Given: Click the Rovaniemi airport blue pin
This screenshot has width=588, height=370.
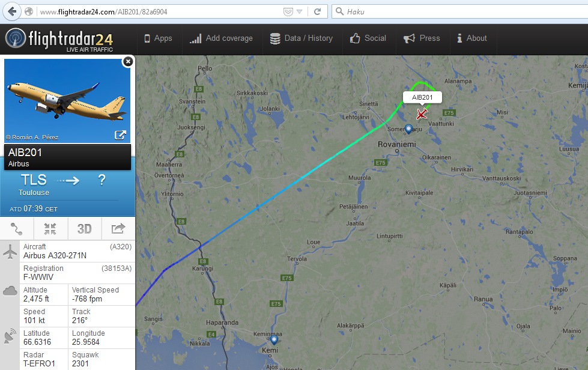Looking at the screenshot, I should [409, 129].
